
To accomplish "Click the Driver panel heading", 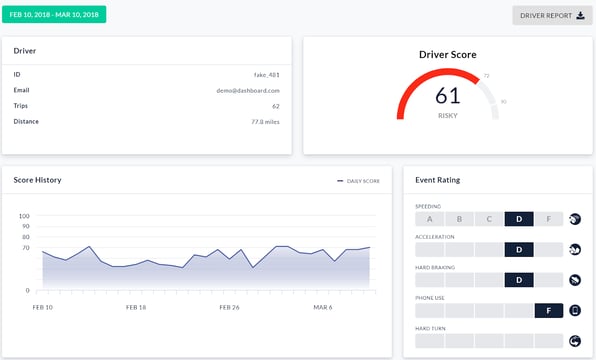I will point(25,51).
